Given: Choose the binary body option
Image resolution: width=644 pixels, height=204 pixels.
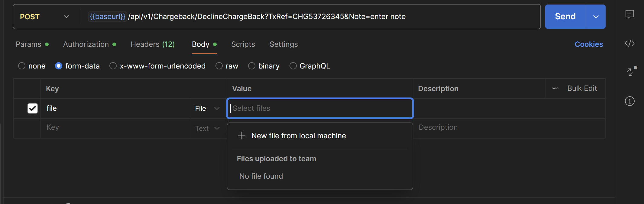Looking at the screenshot, I should 252,66.
